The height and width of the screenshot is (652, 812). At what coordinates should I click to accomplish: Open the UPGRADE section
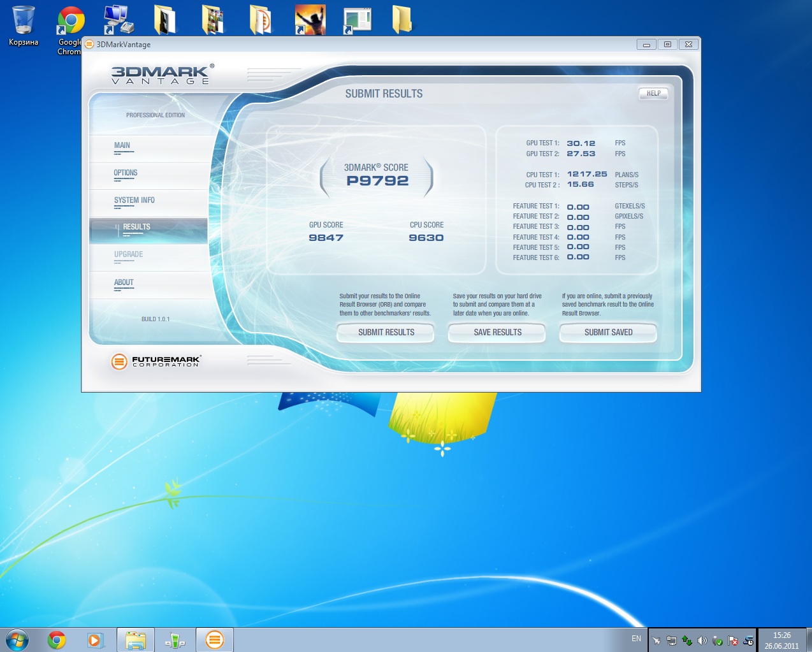tap(149, 257)
